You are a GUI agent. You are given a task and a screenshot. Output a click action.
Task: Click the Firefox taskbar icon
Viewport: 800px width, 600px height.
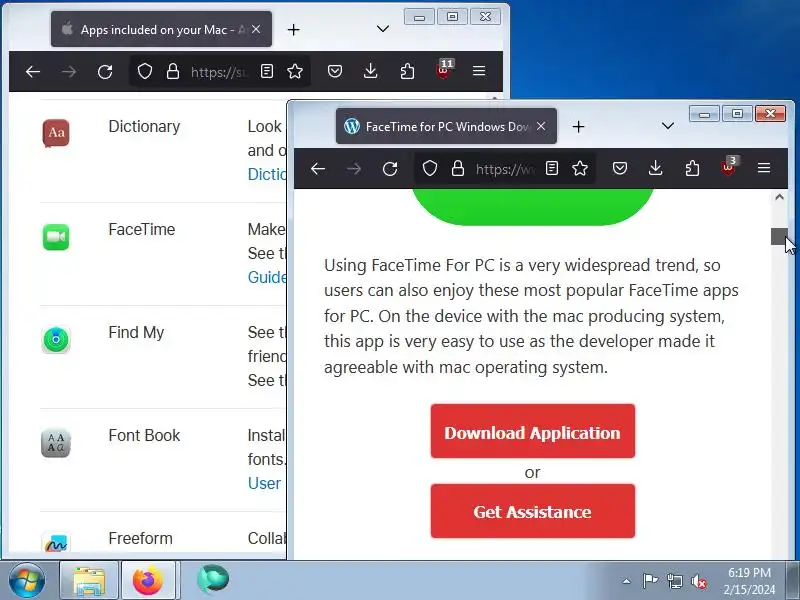point(148,581)
